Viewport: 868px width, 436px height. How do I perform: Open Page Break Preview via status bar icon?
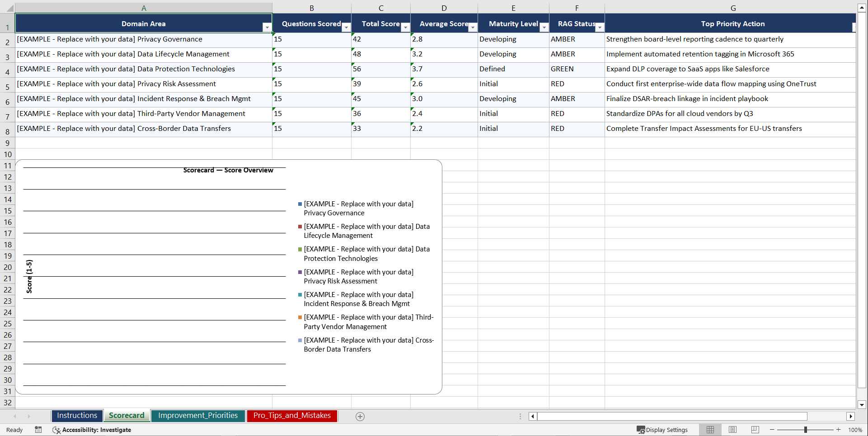tap(755, 430)
